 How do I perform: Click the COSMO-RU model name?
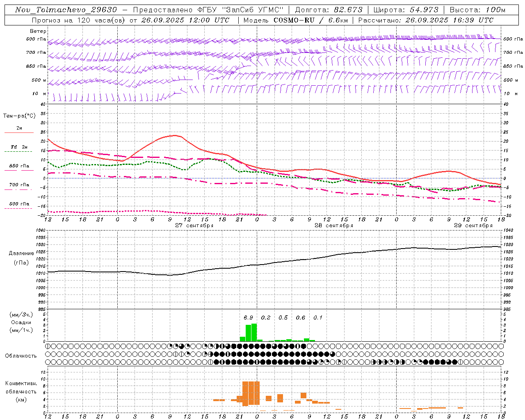tap(294, 20)
